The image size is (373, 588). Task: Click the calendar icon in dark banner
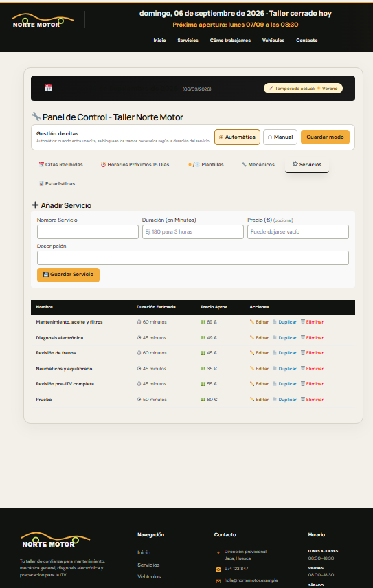[49, 88]
